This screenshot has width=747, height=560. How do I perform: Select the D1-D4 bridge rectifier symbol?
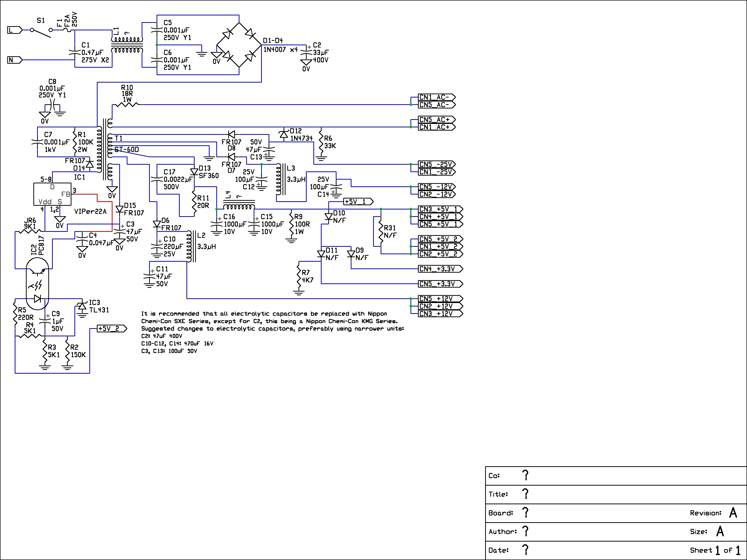(x=239, y=45)
